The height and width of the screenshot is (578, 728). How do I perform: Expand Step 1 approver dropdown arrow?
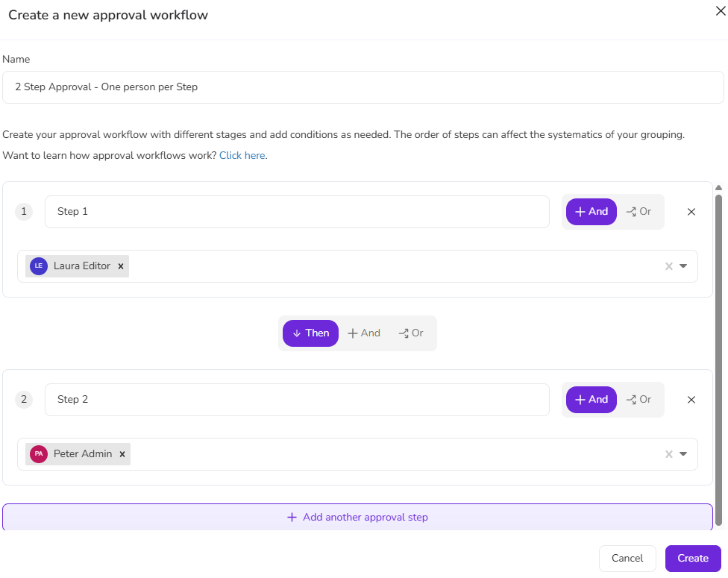pos(683,266)
